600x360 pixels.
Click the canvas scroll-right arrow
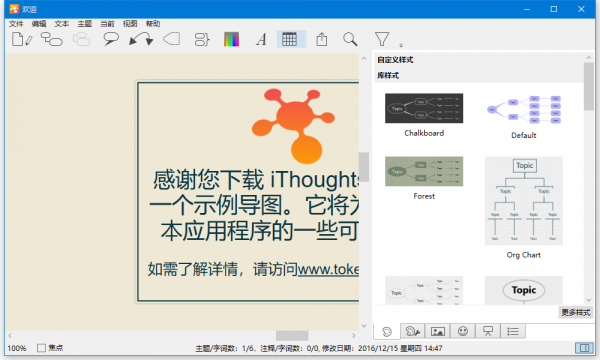pyautogui.click(x=354, y=336)
